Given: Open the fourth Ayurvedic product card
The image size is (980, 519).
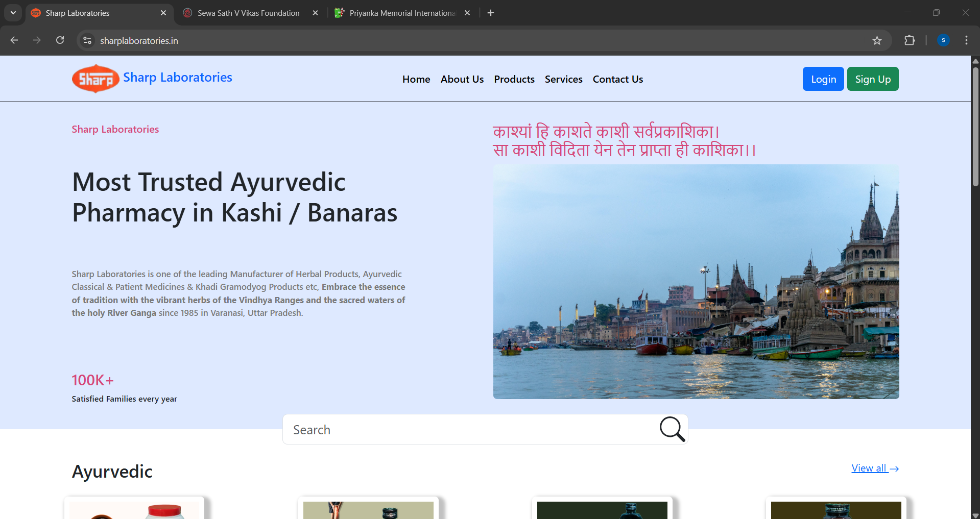Looking at the screenshot, I should click(x=836, y=508).
